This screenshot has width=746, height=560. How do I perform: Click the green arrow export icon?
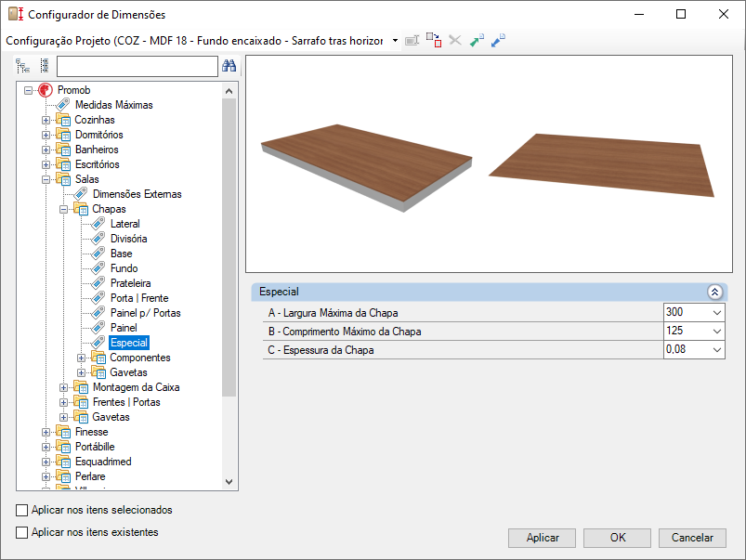coord(477,41)
